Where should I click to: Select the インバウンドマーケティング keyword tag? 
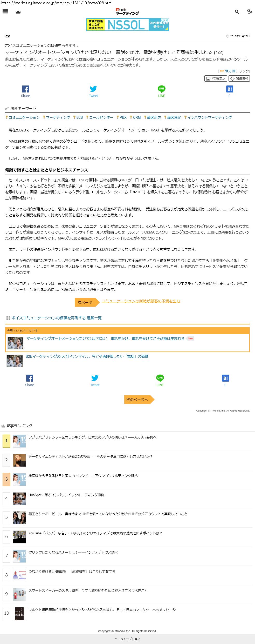[x=208, y=117]
